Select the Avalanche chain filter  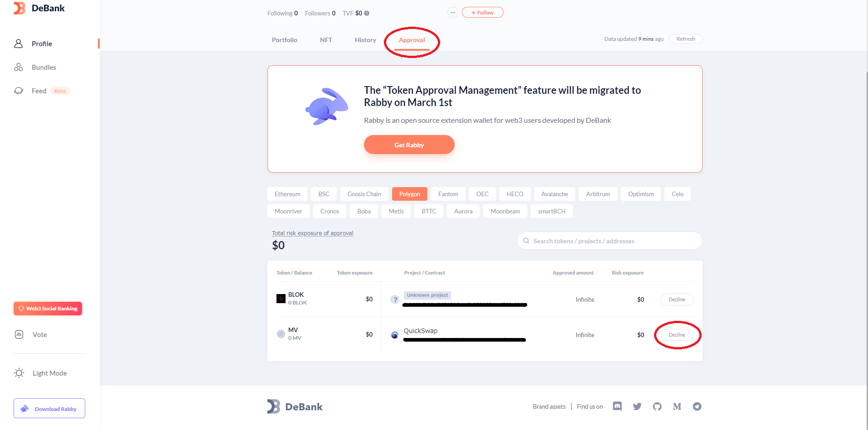pyautogui.click(x=555, y=194)
